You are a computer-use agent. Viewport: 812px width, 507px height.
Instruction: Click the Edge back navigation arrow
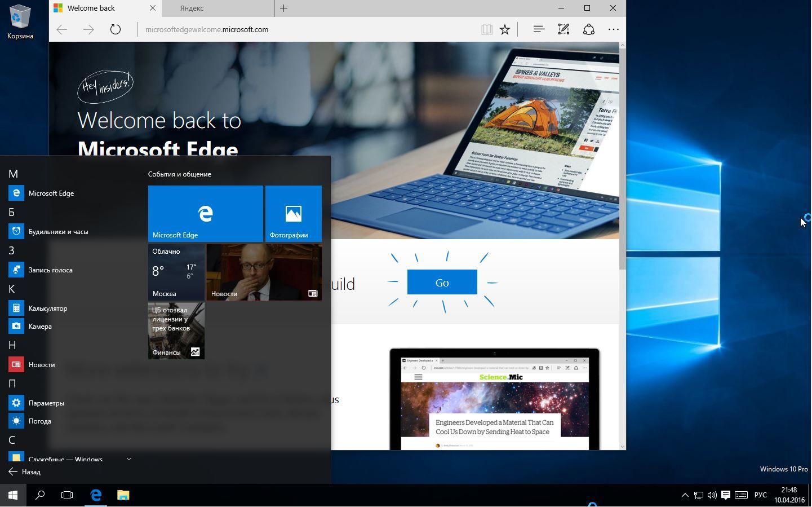tap(61, 29)
